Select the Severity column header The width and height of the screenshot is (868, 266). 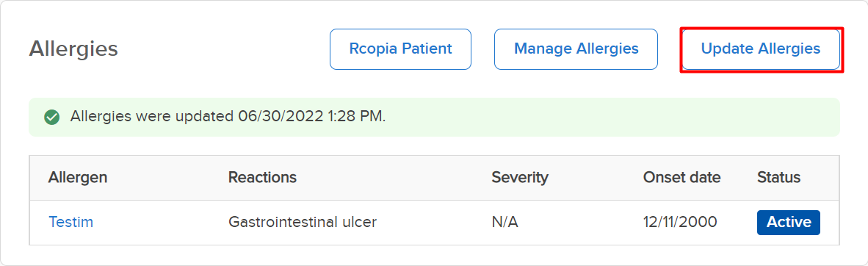520,177
